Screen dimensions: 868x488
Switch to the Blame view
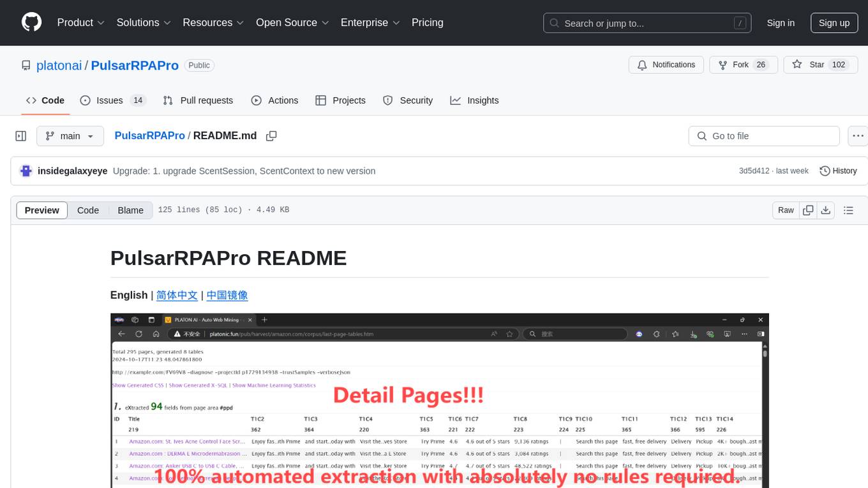click(x=130, y=210)
